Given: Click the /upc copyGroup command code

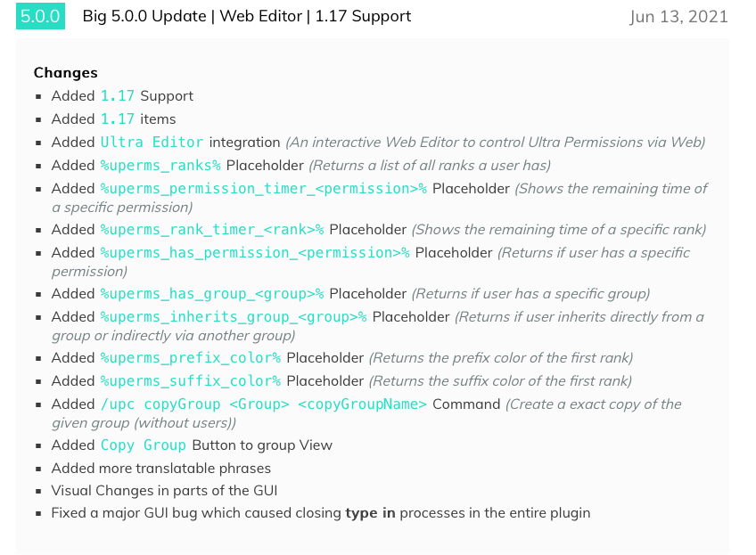Looking at the screenshot, I should tap(264, 404).
